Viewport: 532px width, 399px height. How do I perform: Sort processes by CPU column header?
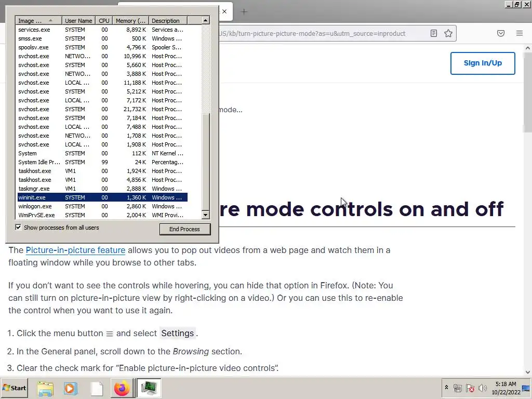click(x=104, y=21)
